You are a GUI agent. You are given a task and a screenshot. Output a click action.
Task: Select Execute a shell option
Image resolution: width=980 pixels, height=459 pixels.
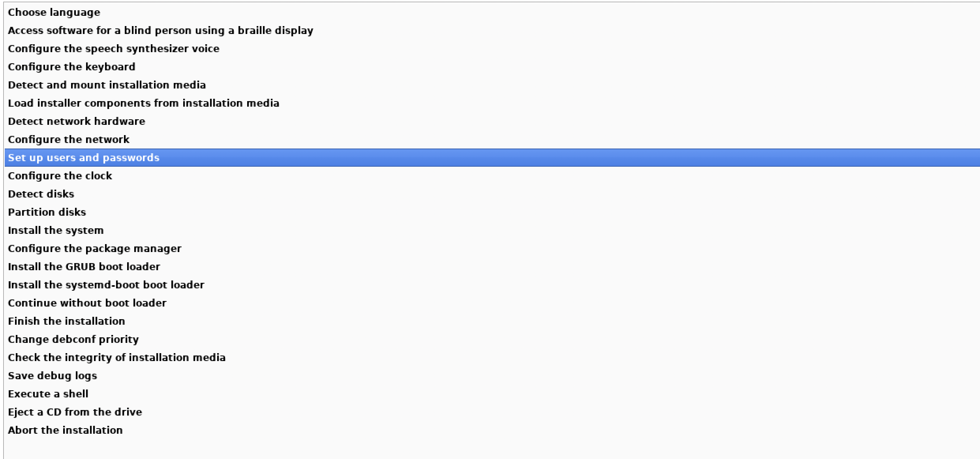click(48, 394)
